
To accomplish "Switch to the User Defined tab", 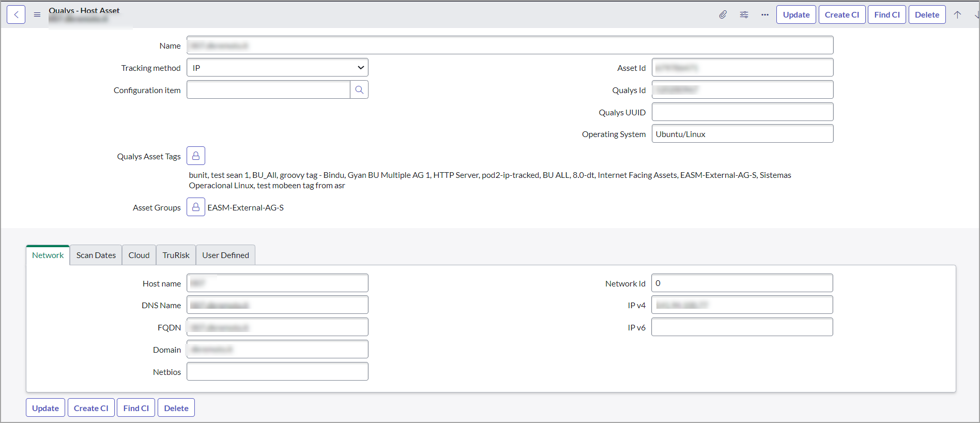I will (225, 255).
